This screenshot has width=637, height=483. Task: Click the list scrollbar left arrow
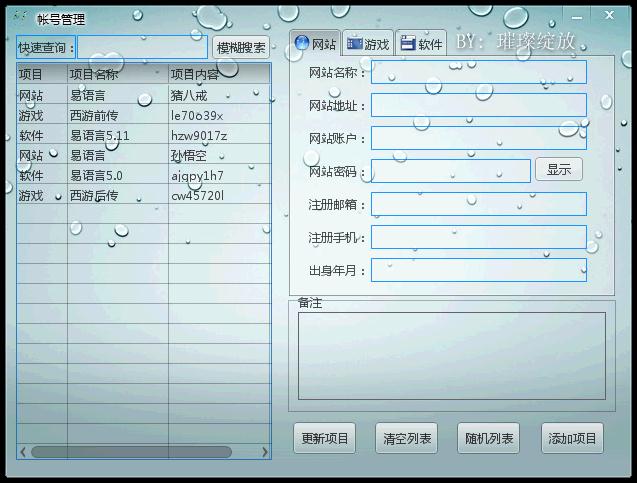(23, 452)
